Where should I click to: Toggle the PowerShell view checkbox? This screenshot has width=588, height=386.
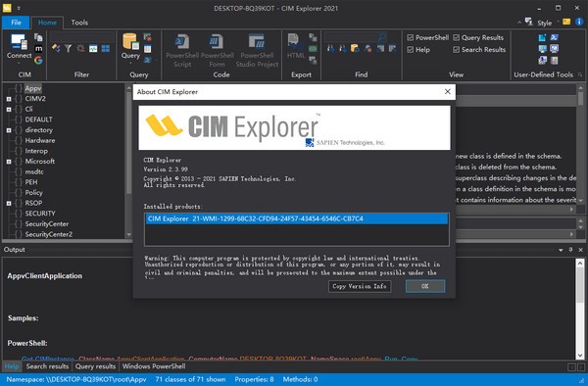pos(411,37)
